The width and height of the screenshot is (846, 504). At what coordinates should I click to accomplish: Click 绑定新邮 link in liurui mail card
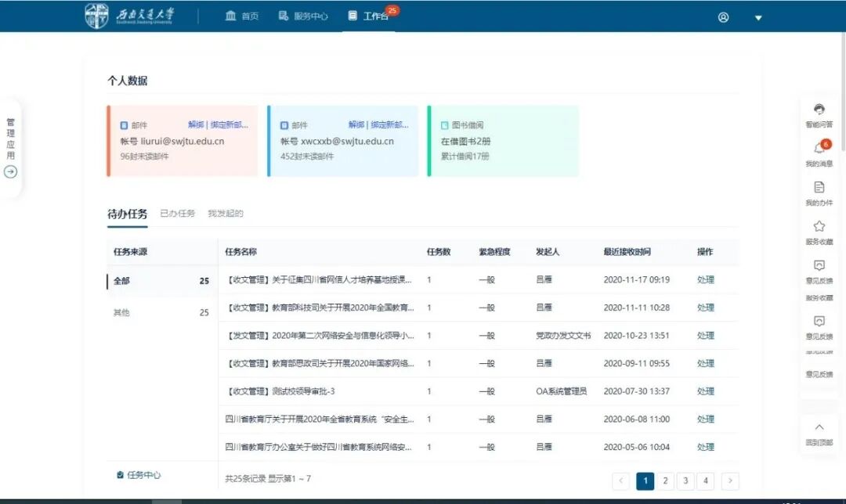pyautogui.click(x=230, y=124)
